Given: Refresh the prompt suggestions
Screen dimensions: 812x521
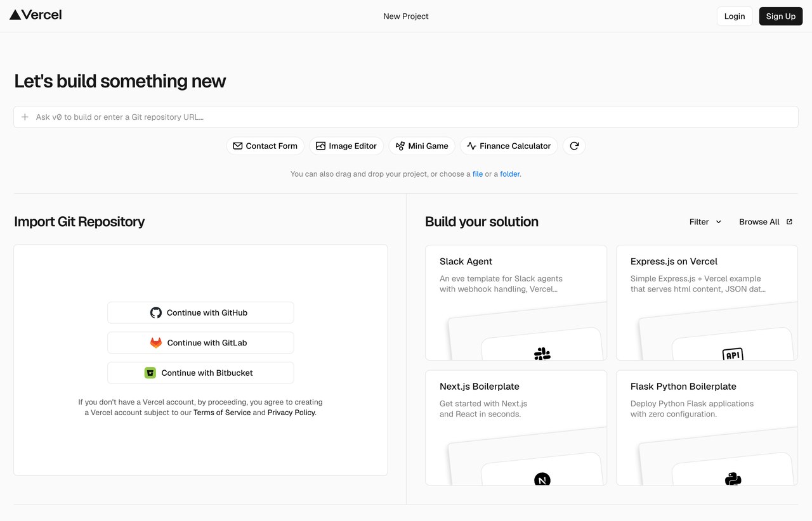Looking at the screenshot, I should [574, 146].
